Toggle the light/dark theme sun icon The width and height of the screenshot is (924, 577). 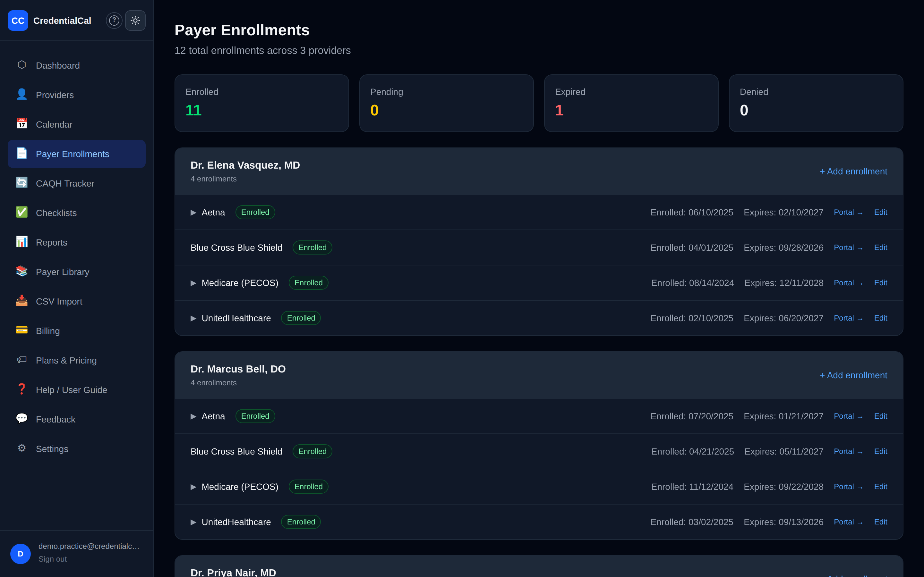pos(135,21)
